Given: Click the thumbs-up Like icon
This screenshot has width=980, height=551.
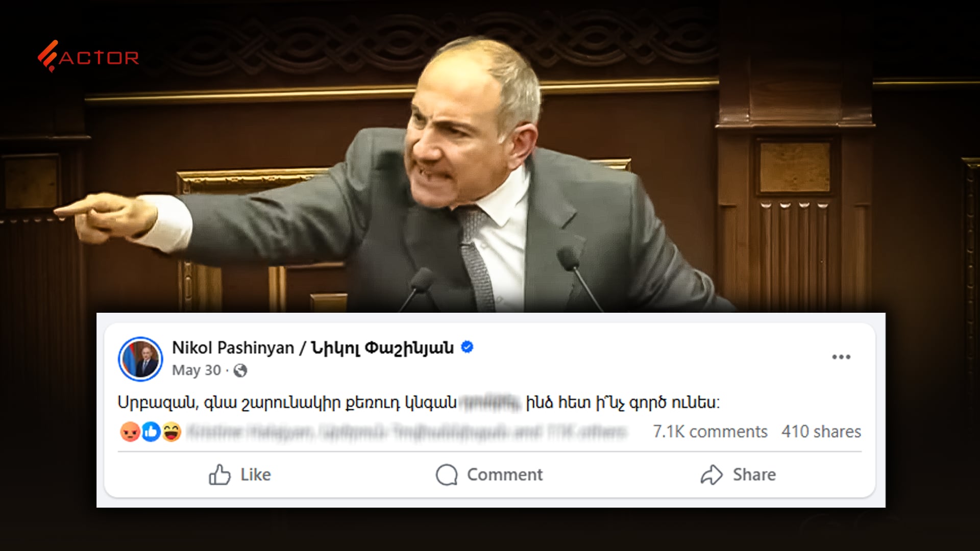Looking at the screenshot, I should (219, 474).
